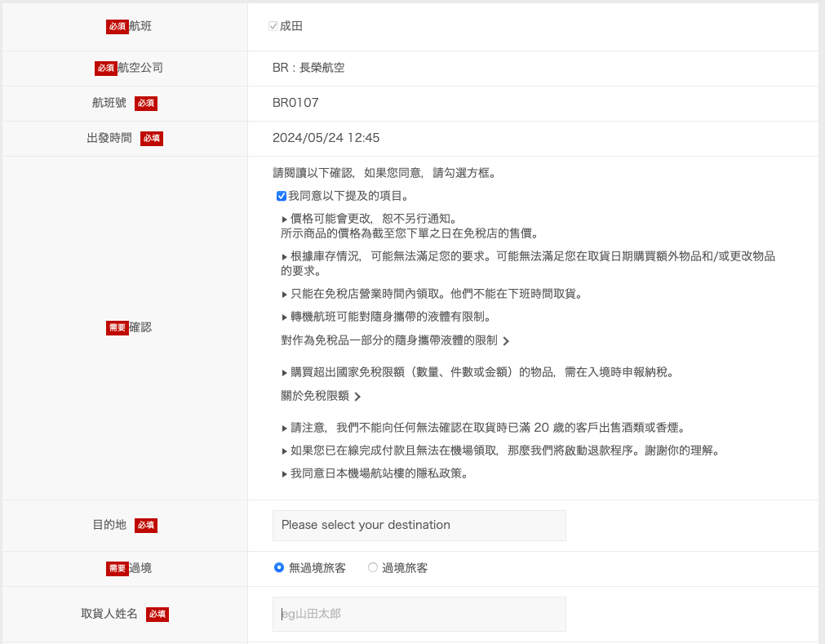Uncheck the 我同意以下提及的項目 checkbox
This screenshot has width=825, height=644.
coord(282,196)
